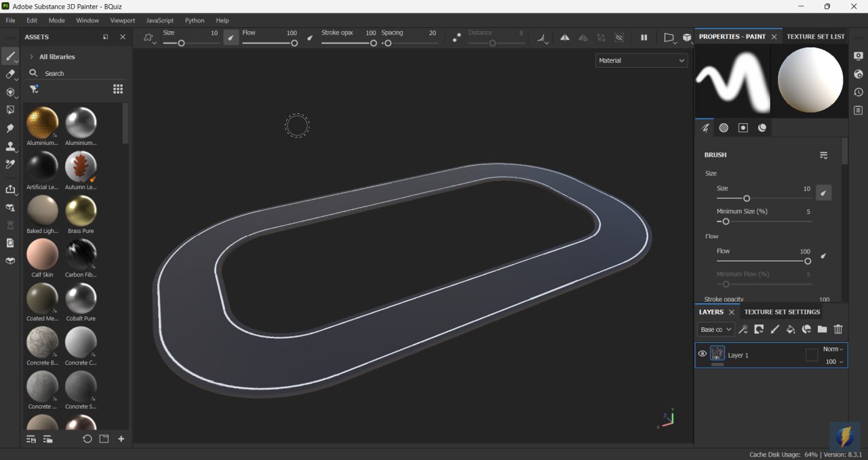
Task: Expand the All libraries tree
Action: point(31,57)
